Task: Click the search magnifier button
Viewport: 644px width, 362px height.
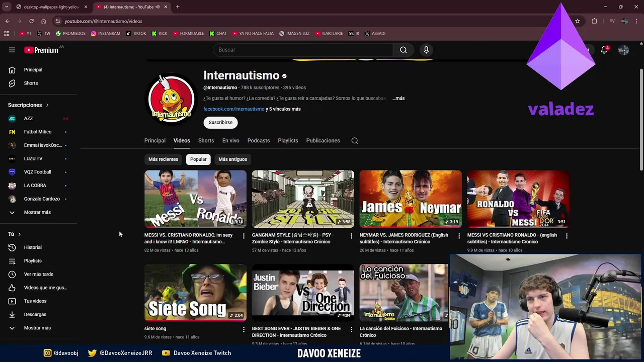Action: pos(404,50)
